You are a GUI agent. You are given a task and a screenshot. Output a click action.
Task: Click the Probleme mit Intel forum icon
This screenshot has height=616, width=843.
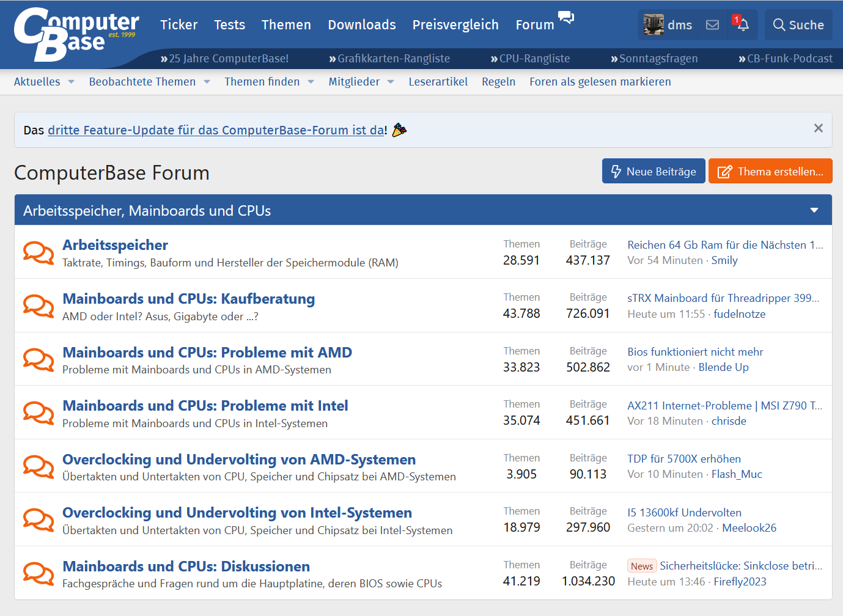pyautogui.click(x=39, y=413)
